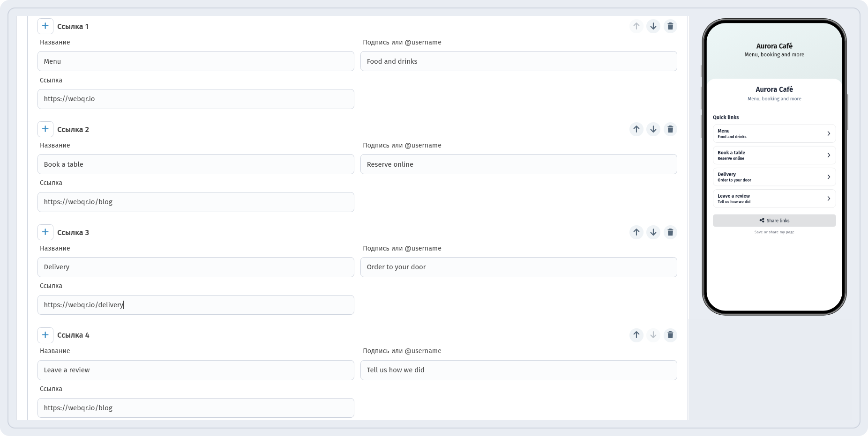Image resolution: width=868 pixels, height=436 pixels.
Task: Move Ссылка 3 down with arrow
Action: pos(653,232)
